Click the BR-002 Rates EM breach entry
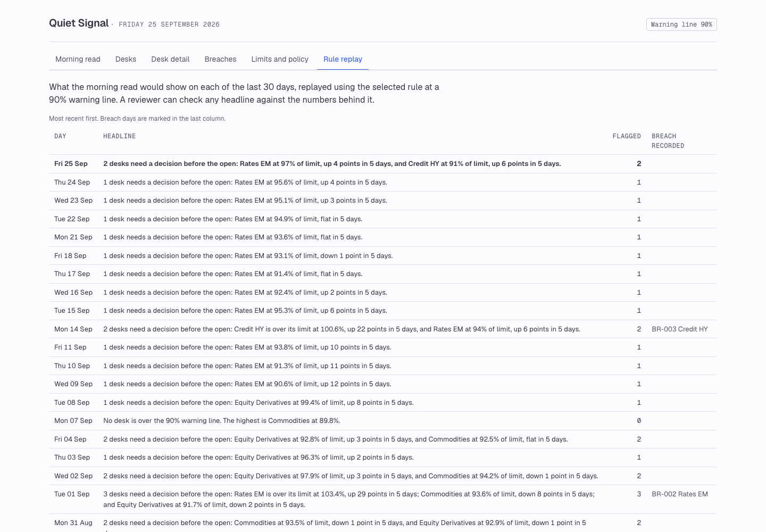 pyautogui.click(x=680, y=494)
